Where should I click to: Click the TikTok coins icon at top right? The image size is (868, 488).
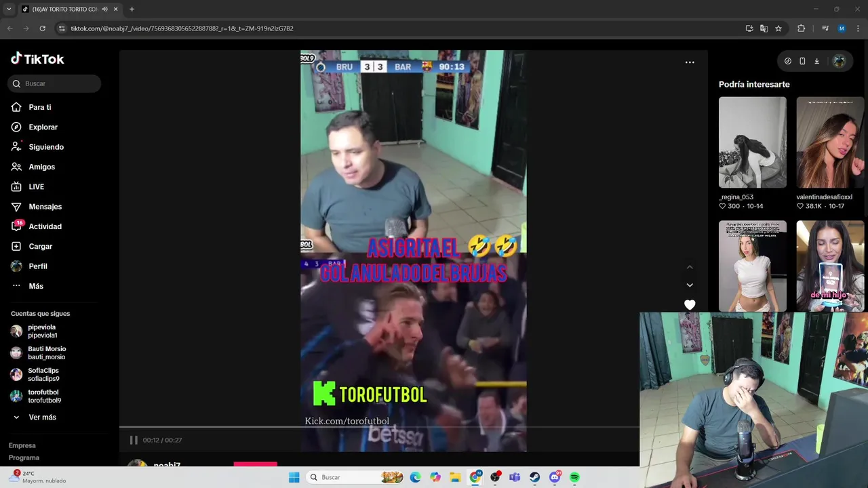pyautogui.click(x=787, y=61)
